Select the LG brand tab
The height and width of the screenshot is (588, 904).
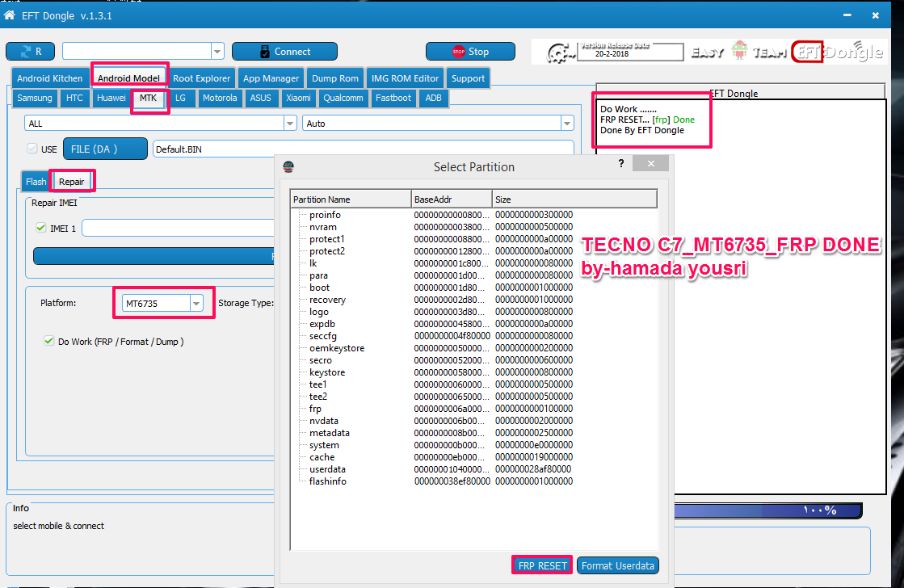180,98
